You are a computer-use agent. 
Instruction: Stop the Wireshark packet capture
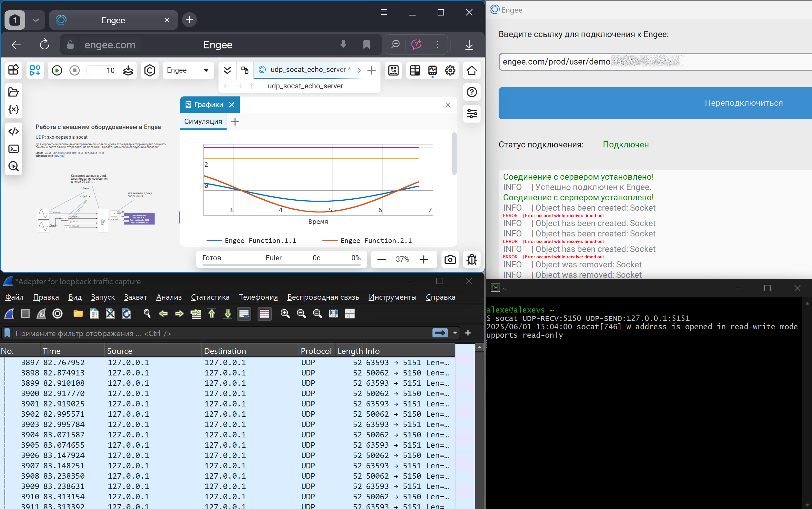pyautogui.click(x=25, y=314)
